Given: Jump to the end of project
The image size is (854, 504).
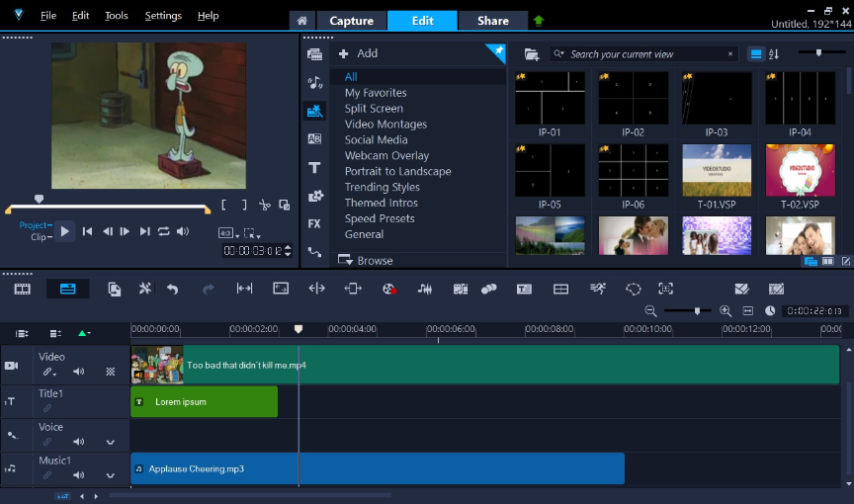Looking at the screenshot, I should tap(144, 231).
